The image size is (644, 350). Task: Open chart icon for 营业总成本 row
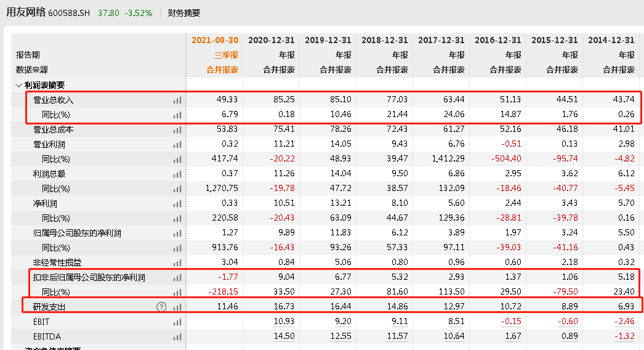pyautogui.click(x=177, y=129)
